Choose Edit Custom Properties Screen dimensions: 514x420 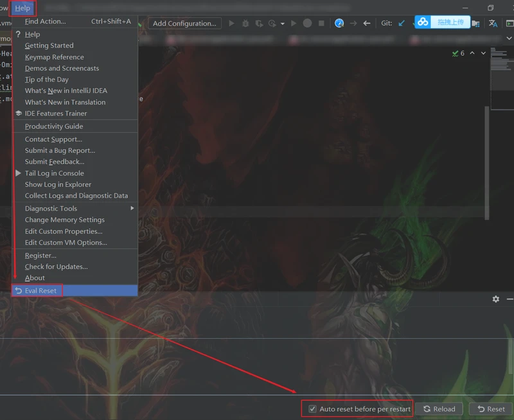(x=75, y=231)
